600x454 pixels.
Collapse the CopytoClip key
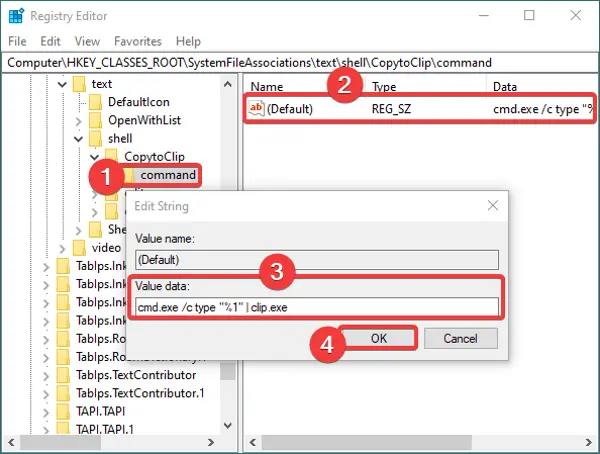[x=95, y=157]
